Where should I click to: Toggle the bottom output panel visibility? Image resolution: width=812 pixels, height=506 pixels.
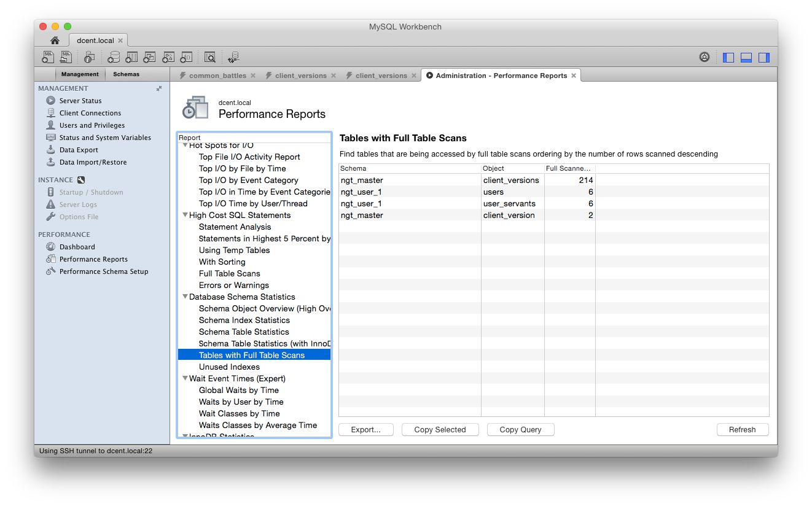click(x=746, y=58)
